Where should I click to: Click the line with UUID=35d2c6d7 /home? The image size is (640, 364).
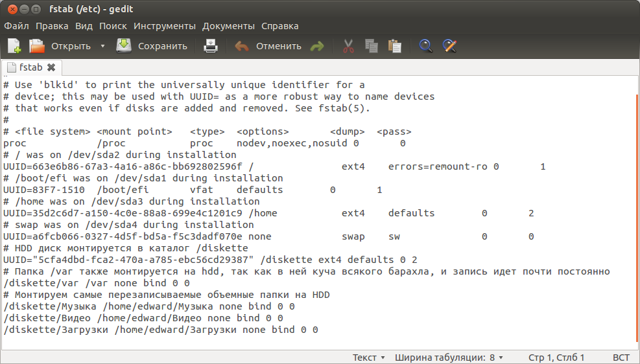[268, 213]
